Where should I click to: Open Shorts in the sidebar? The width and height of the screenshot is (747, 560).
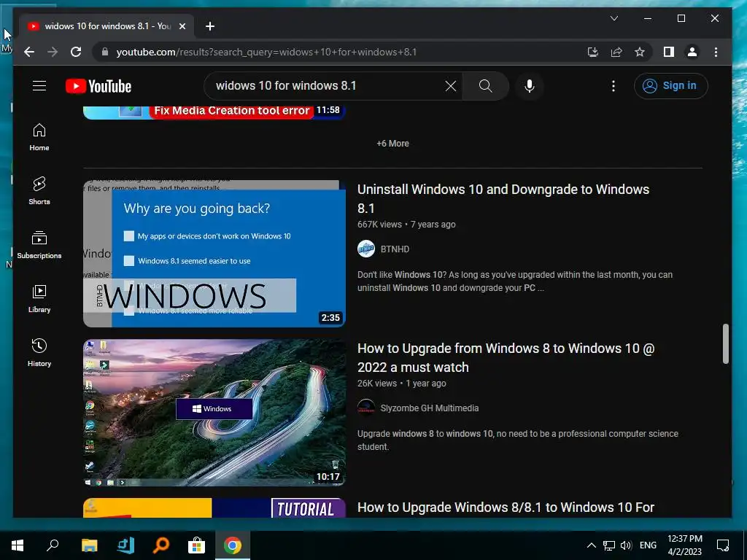39,191
